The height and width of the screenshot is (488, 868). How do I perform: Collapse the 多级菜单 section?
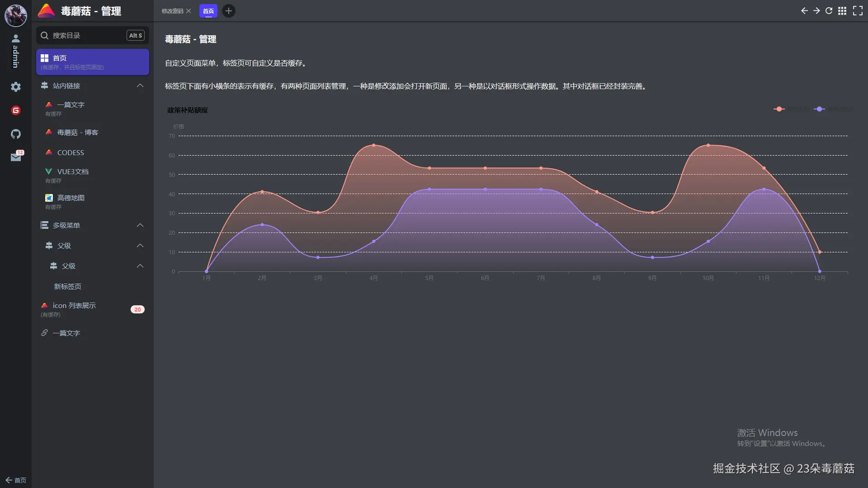coord(140,225)
